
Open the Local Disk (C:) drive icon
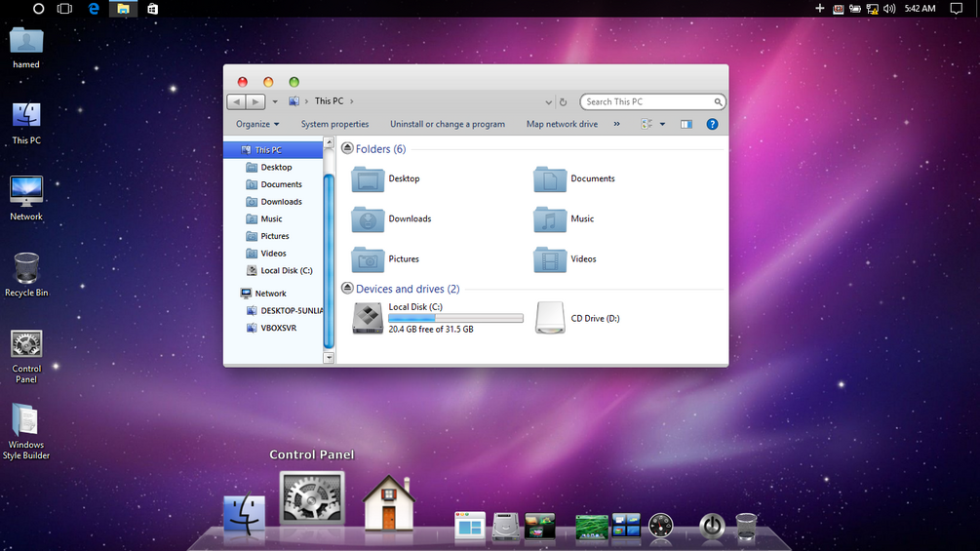pyautogui.click(x=368, y=318)
